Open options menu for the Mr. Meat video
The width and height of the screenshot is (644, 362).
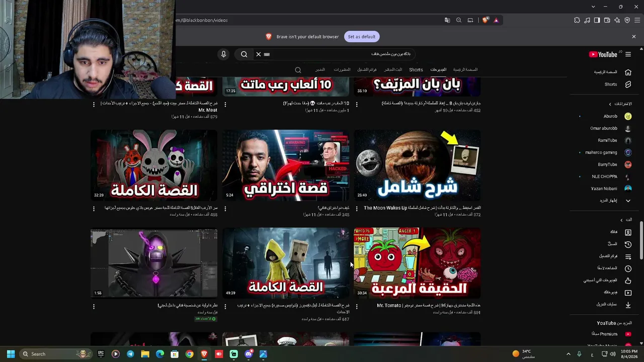pos(94,105)
